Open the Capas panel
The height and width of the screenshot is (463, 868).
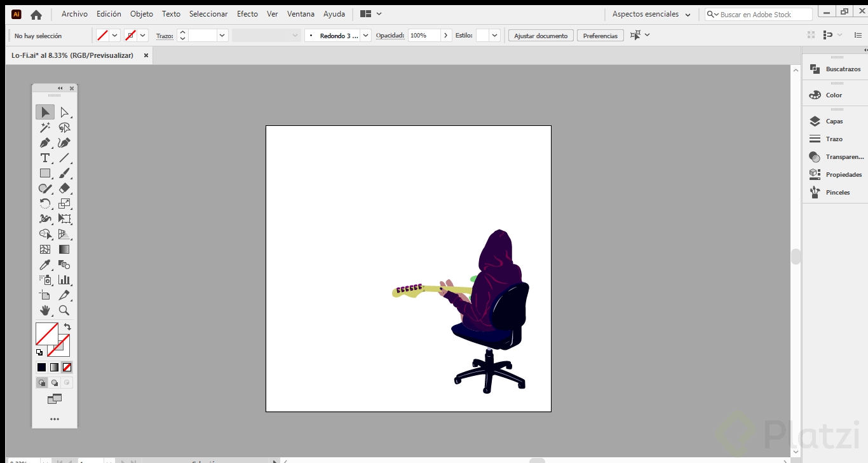833,121
